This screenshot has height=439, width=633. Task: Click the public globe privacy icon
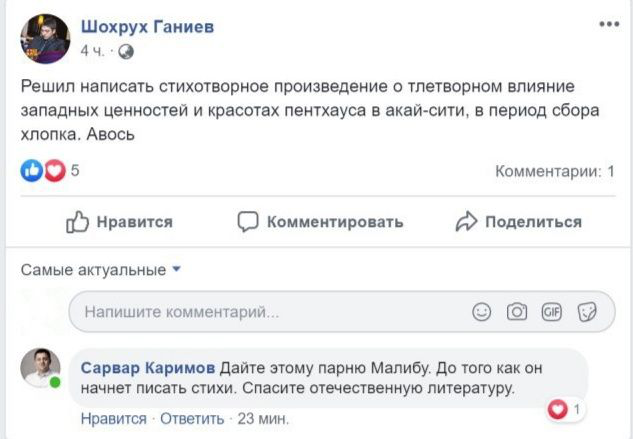tap(126, 51)
